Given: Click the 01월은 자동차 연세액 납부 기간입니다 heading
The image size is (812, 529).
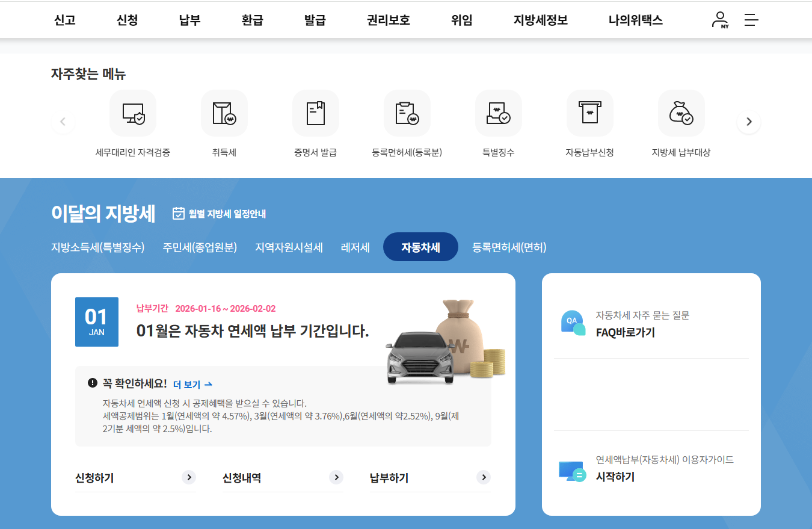Looking at the screenshot, I should 253,330.
